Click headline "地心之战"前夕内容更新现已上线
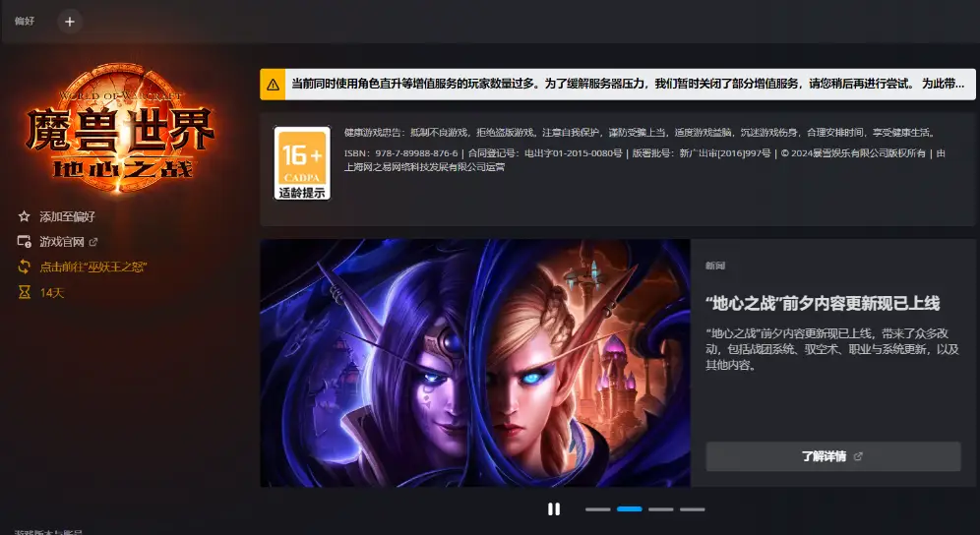Screen dimensions: 980x535 (x=823, y=304)
